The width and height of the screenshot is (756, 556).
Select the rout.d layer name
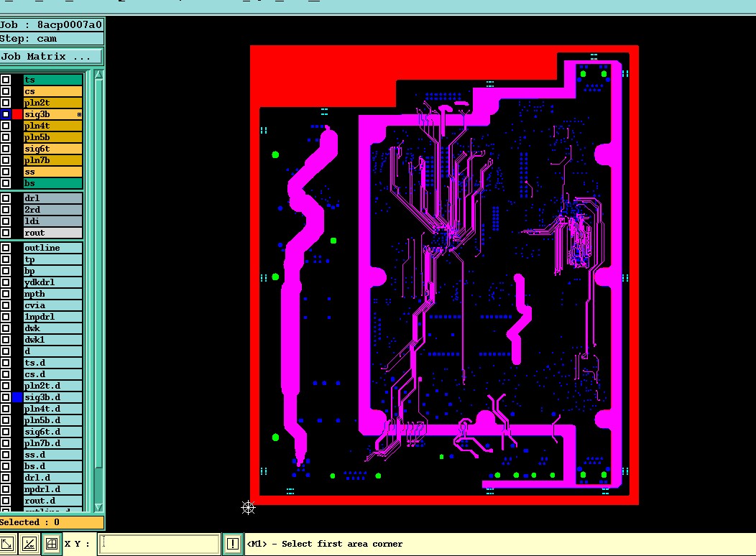pos(53,501)
